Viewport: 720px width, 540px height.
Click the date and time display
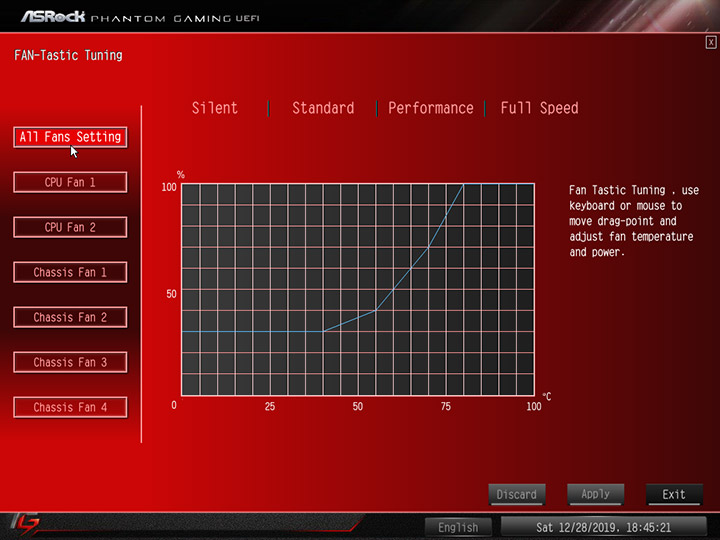tap(603, 527)
